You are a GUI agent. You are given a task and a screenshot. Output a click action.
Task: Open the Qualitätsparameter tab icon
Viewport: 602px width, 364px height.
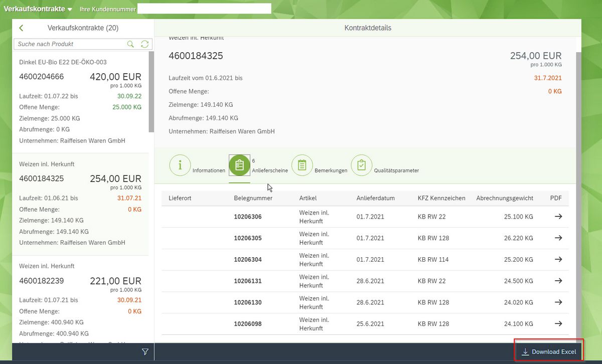point(362,165)
